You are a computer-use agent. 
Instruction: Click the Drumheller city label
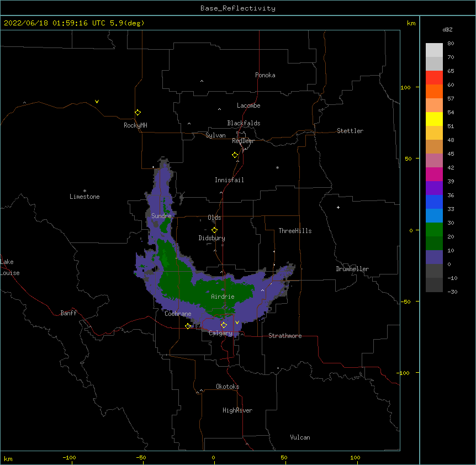tap(352, 269)
